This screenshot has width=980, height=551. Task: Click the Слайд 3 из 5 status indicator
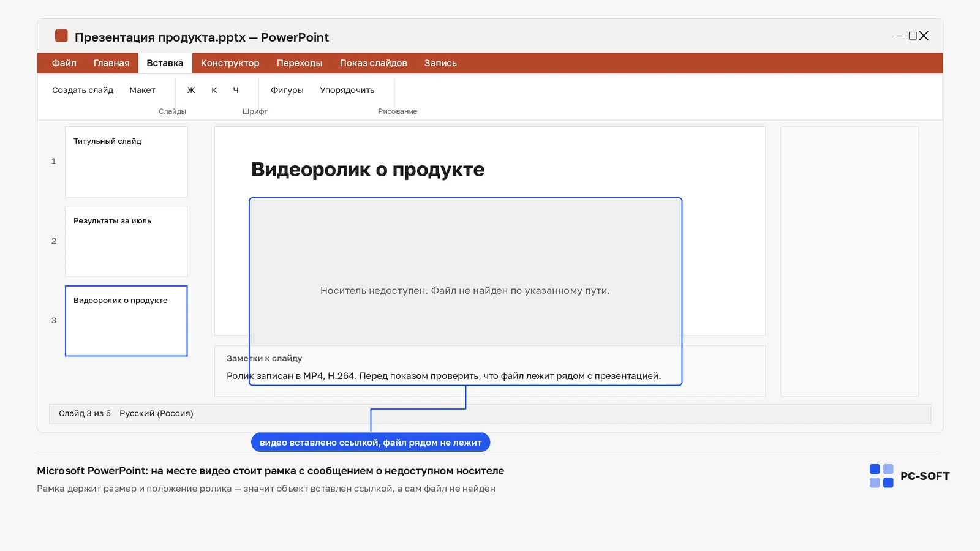tap(85, 413)
